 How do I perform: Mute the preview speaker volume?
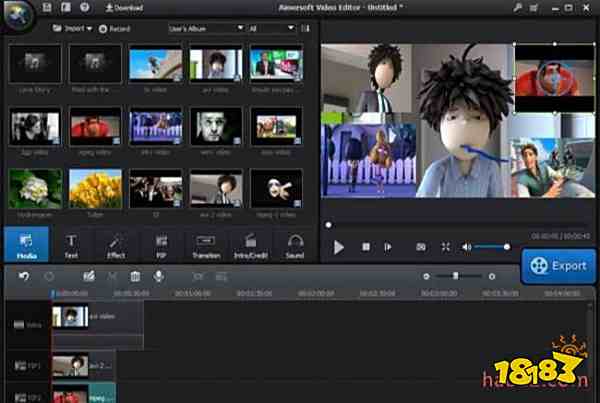467,246
